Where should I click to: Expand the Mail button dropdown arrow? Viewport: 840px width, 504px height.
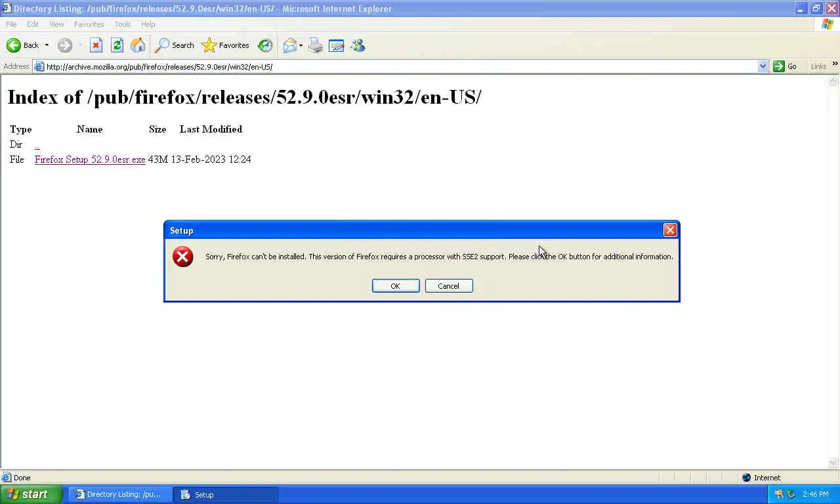[x=301, y=45]
